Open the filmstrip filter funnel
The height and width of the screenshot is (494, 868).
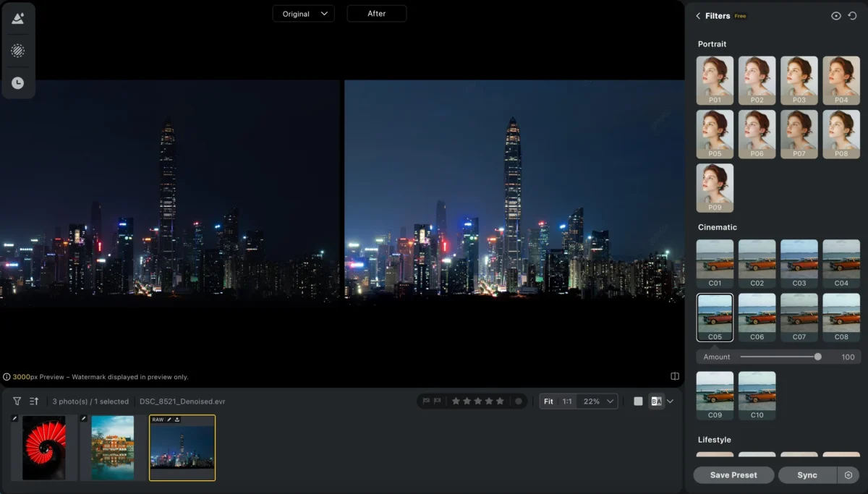(x=17, y=401)
